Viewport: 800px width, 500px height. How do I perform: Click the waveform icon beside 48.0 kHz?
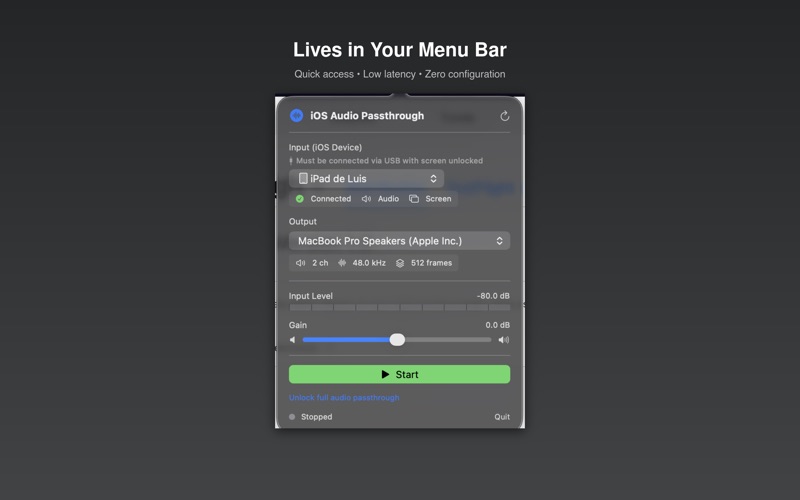pyautogui.click(x=342, y=263)
